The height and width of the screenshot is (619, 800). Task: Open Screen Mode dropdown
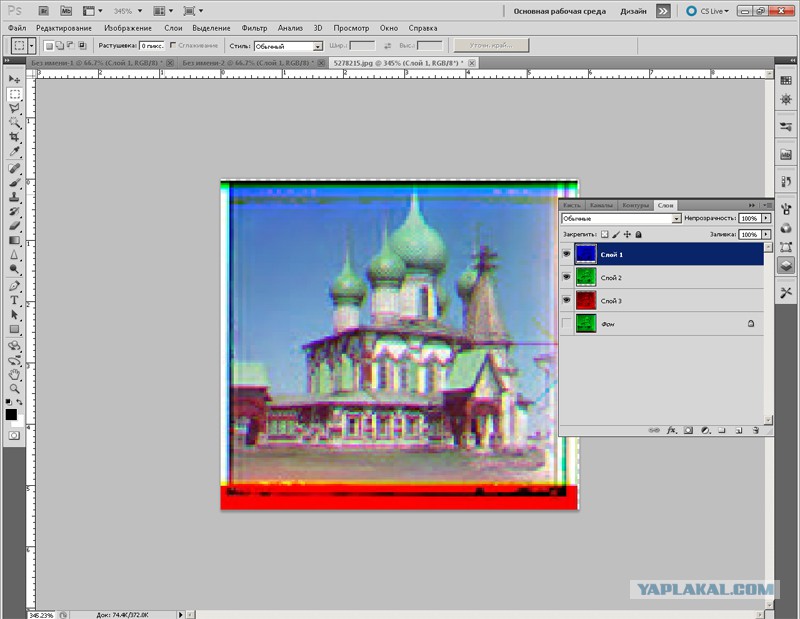click(193, 11)
